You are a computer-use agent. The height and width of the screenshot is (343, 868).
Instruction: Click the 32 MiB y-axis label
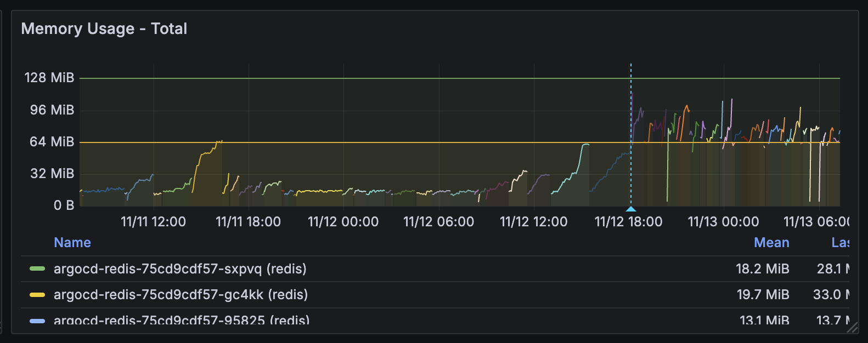(x=52, y=173)
